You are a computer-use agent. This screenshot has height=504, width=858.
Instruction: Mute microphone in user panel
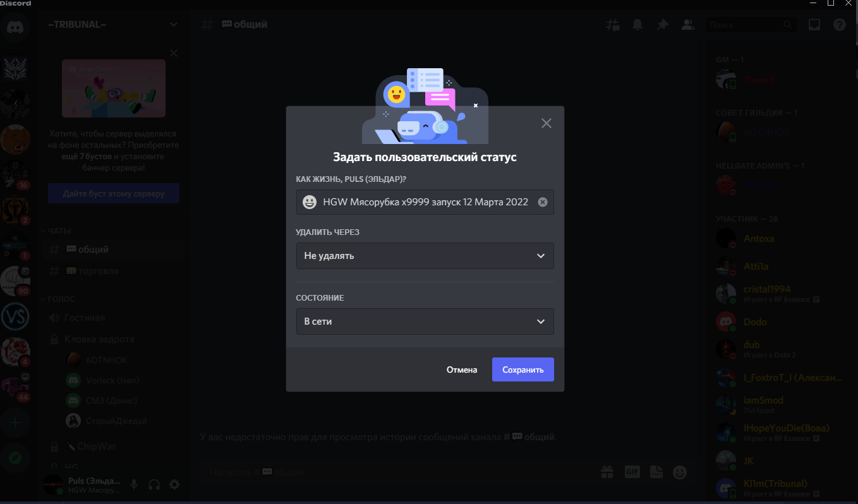point(133,484)
